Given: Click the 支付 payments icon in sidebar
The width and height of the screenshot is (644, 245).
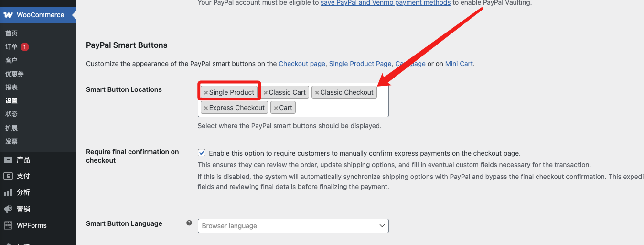Looking at the screenshot, I should pos(8,176).
